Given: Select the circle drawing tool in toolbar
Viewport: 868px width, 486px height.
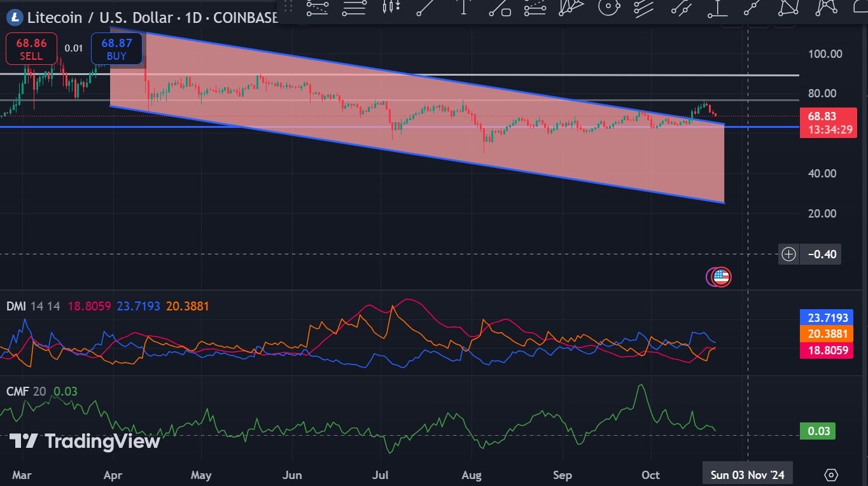Looking at the screenshot, I should point(609,8).
